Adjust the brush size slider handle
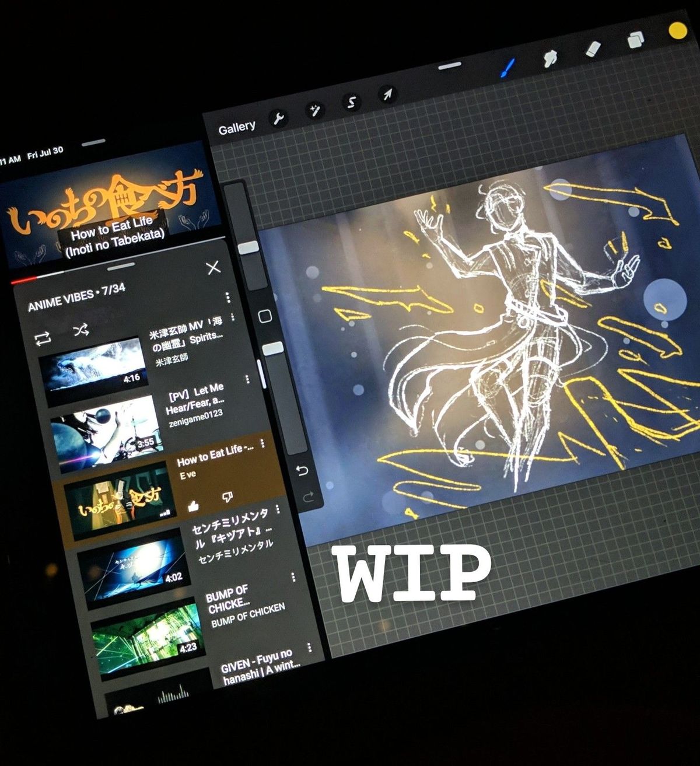700x766 pixels. pyautogui.click(x=249, y=247)
